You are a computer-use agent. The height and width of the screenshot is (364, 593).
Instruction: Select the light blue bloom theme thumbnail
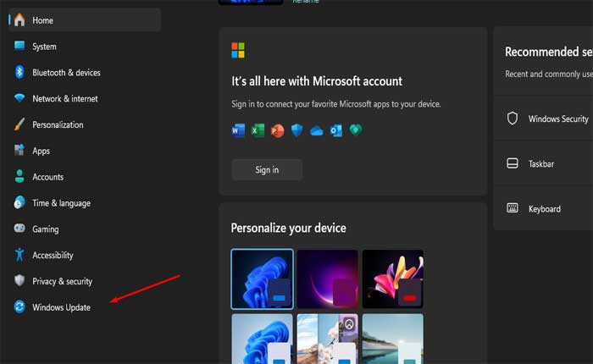tap(262, 339)
